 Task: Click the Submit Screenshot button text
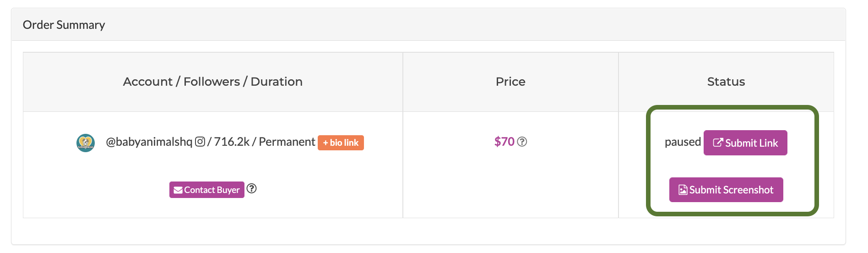tap(731, 190)
